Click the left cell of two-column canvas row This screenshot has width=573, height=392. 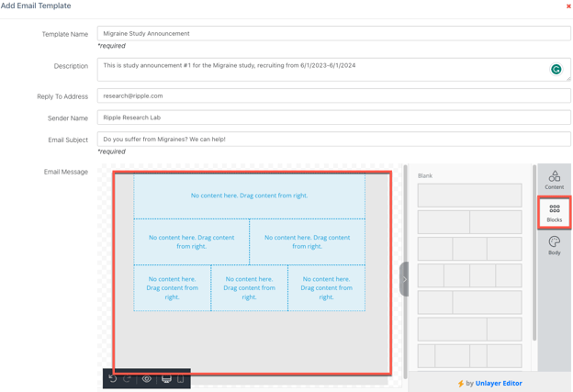(192, 241)
